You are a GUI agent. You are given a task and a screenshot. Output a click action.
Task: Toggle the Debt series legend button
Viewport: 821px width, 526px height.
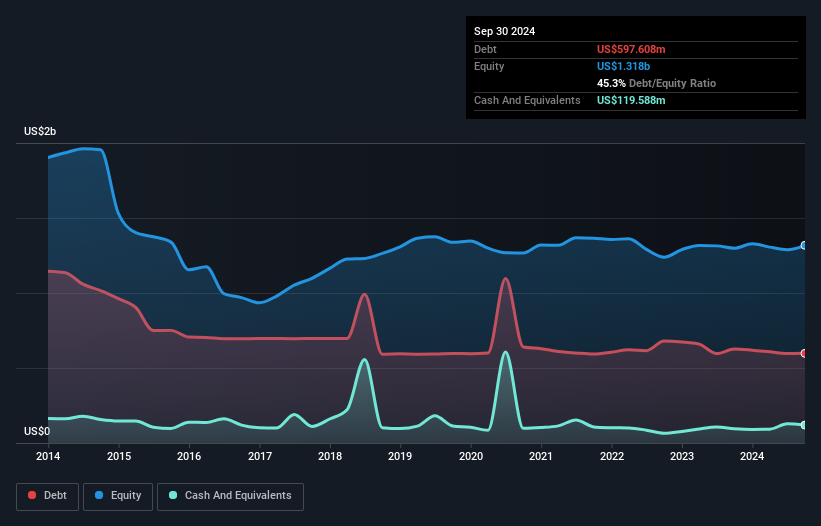point(48,496)
